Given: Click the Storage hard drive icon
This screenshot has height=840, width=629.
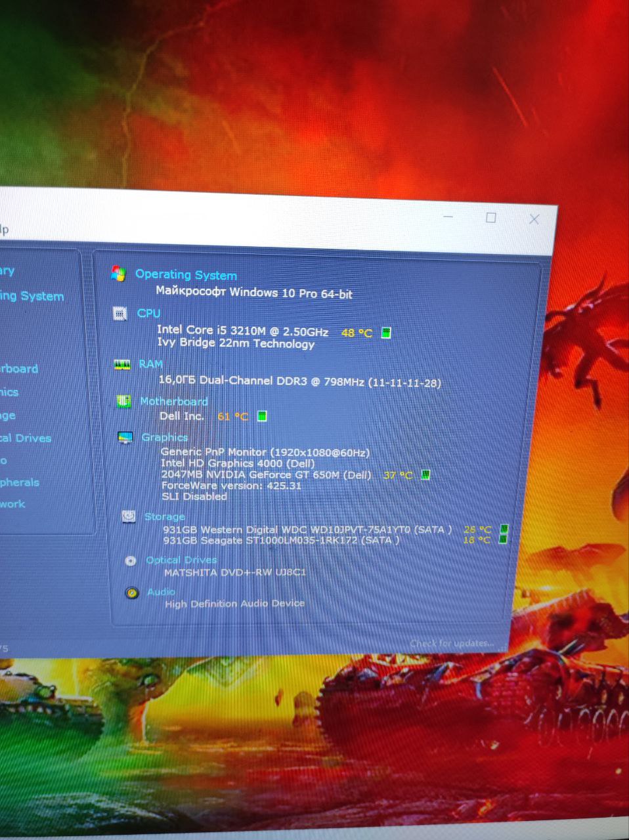Looking at the screenshot, I should pyautogui.click(x=129, y=517).
